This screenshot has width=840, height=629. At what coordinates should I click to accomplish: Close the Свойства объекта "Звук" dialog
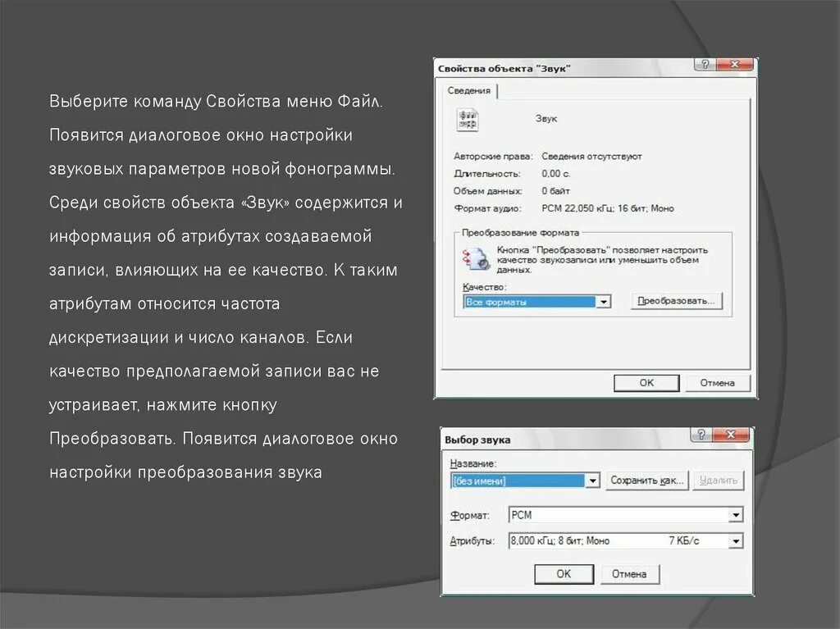(734, 64)
